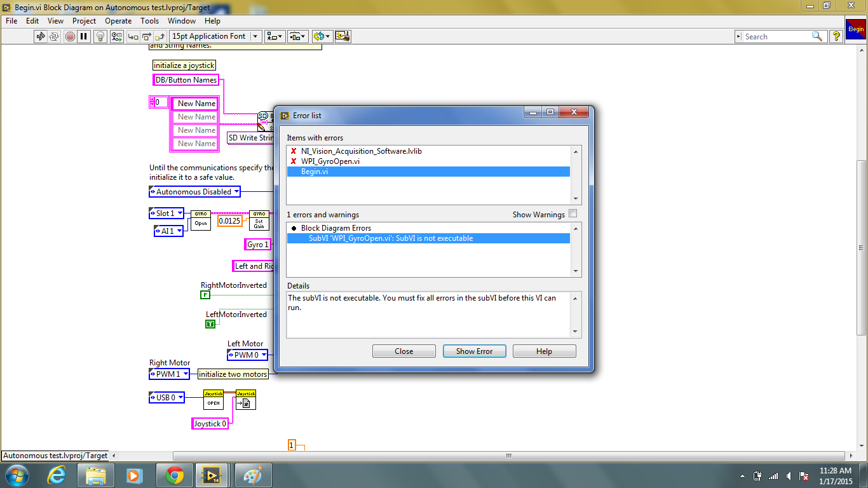
Task: Click the Clean Up Diagram icon
Action: 342,36
